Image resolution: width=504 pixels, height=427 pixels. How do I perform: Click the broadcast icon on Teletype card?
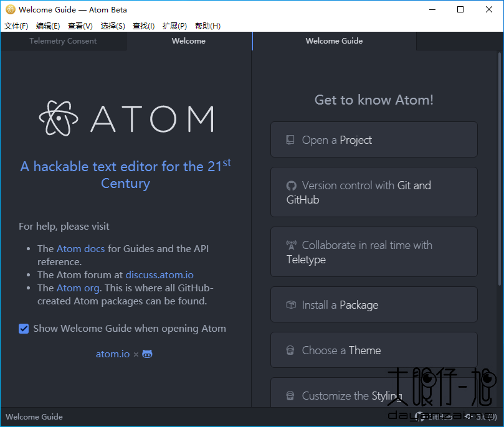click(x=291, y=245)
